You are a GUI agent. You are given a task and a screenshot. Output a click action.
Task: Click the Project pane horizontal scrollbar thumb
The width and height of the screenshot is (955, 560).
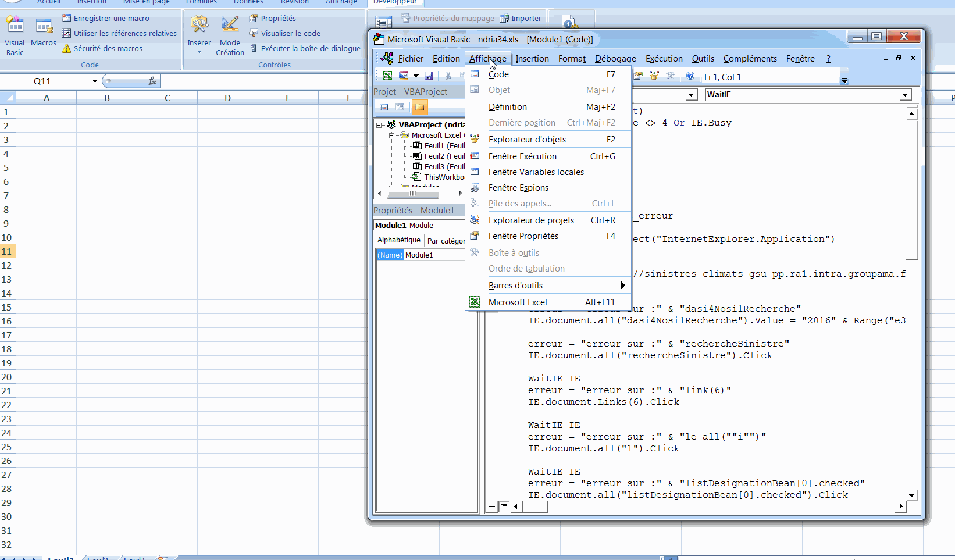(413, 193)
